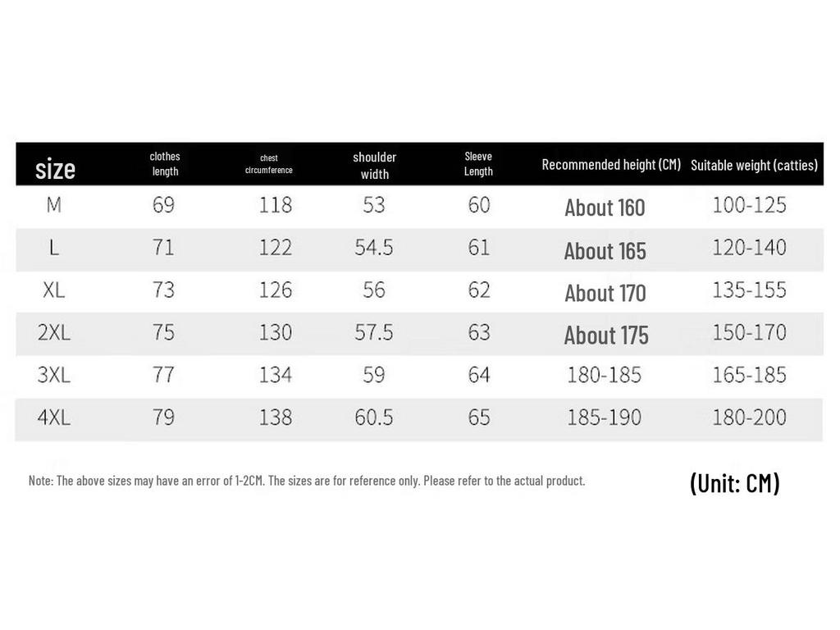This screenshot has width=840, height=630.
Task: Click the size error note text
Action: 307,481
